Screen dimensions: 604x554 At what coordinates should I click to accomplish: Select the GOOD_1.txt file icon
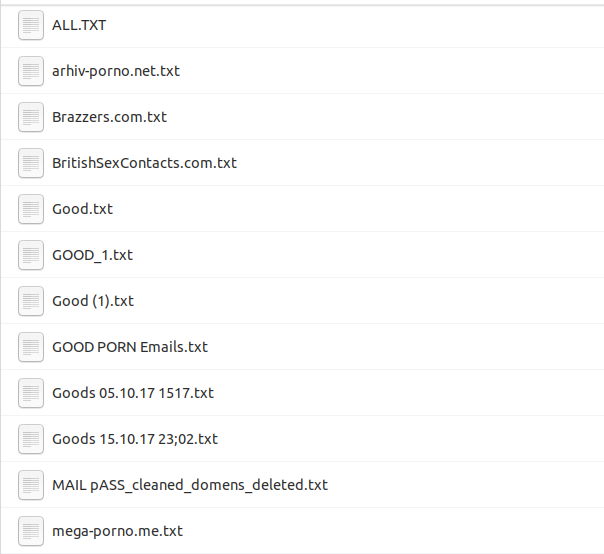click(31, 255)
